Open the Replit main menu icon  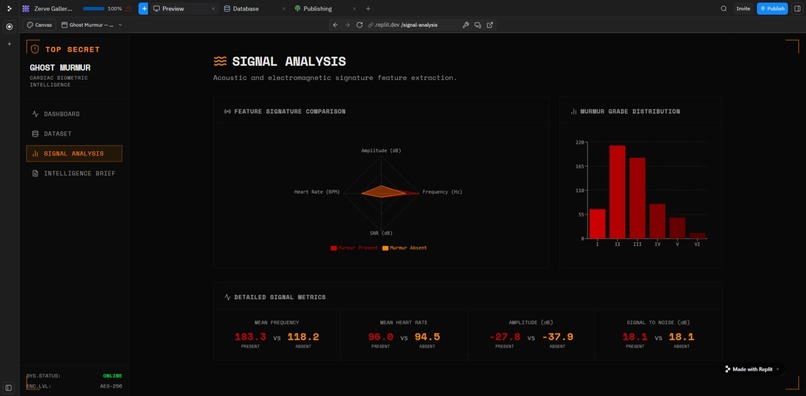point(9,9)
